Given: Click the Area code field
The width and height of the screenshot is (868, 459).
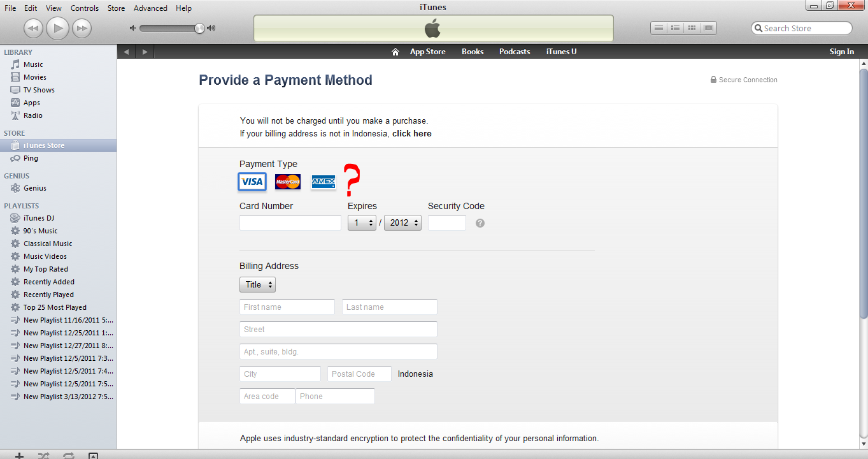Looking at the screenshot, I should pos(267,397).
